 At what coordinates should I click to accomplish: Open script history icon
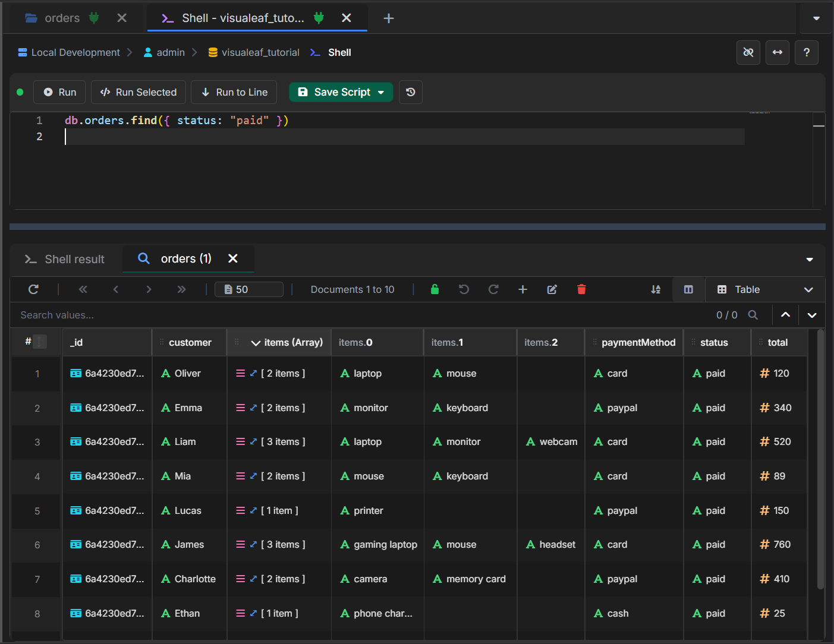411,92
